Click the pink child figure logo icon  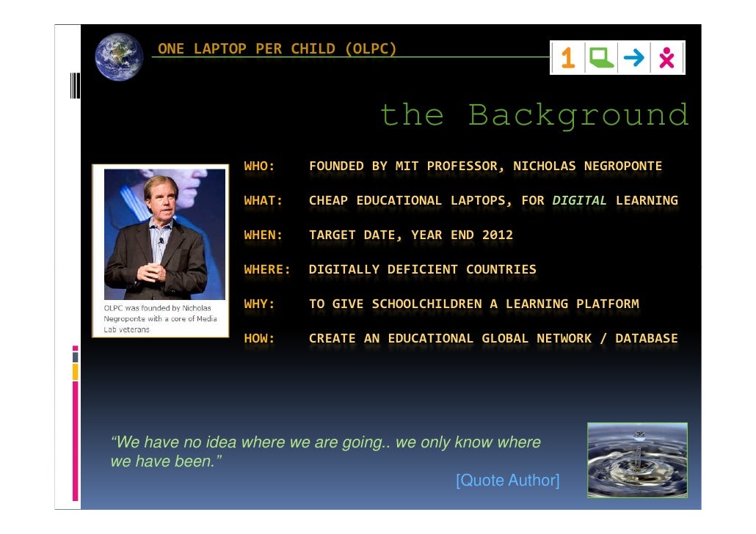coord(666,58)
